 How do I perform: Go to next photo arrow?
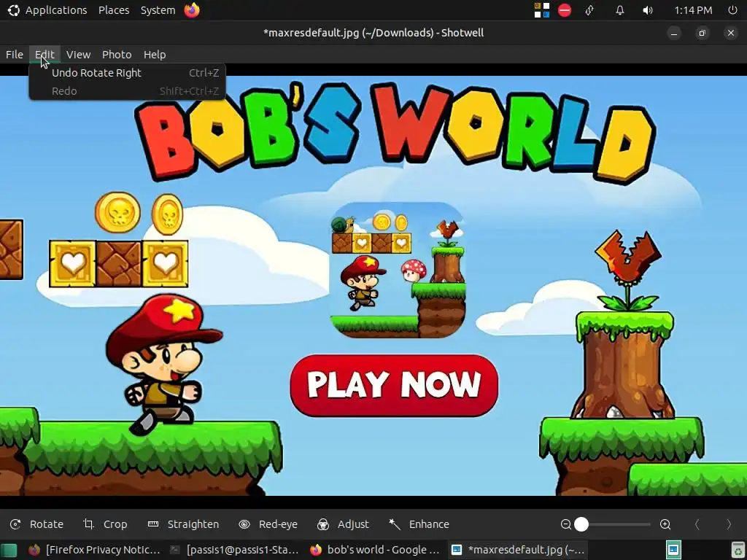729,524
